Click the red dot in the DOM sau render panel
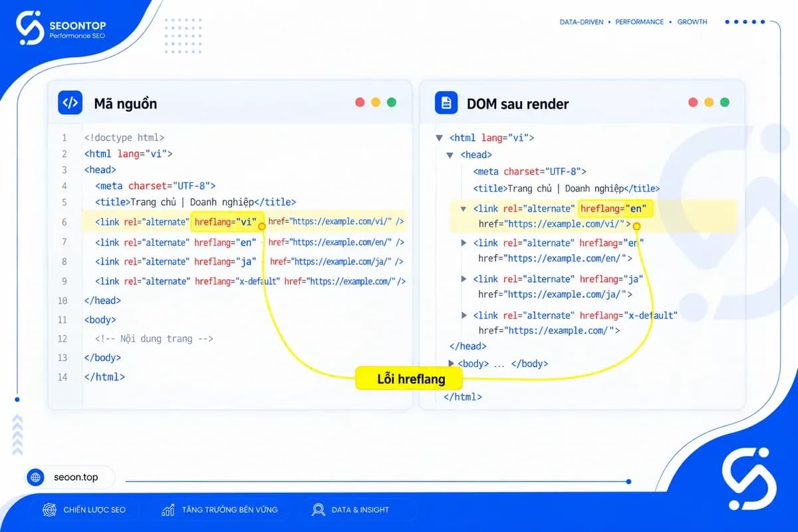This screenshot has height=532, width=798. click(693, 102)
